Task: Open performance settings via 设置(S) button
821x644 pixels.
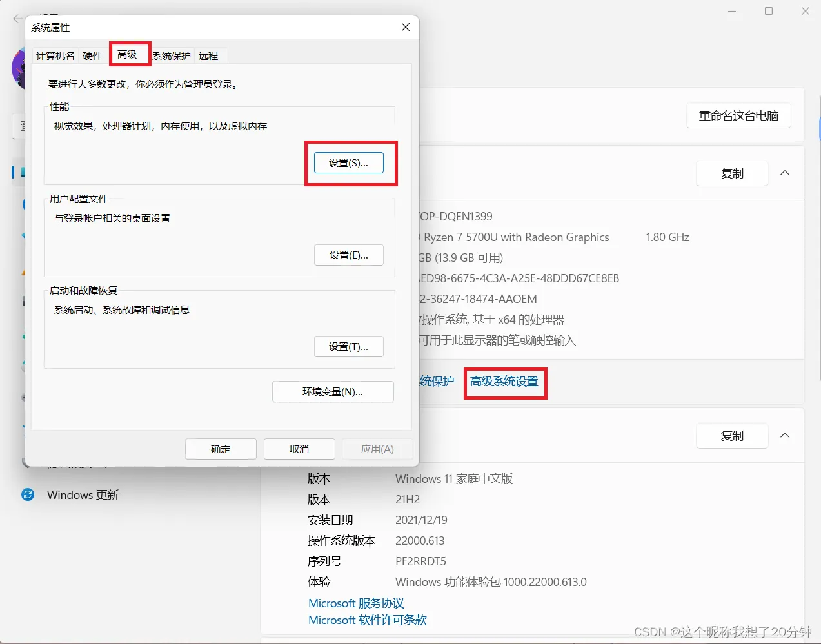Action: 349,163
